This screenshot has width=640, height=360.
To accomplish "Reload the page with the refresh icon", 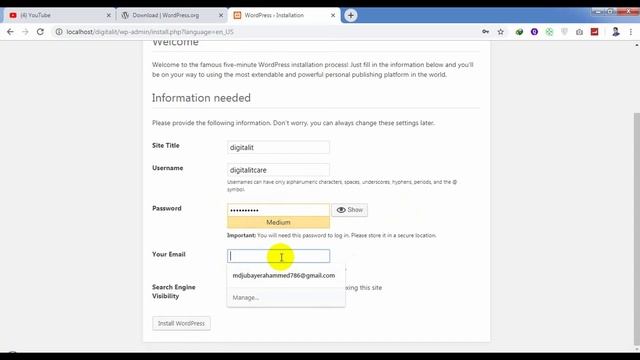I will [x=40, y=32].
